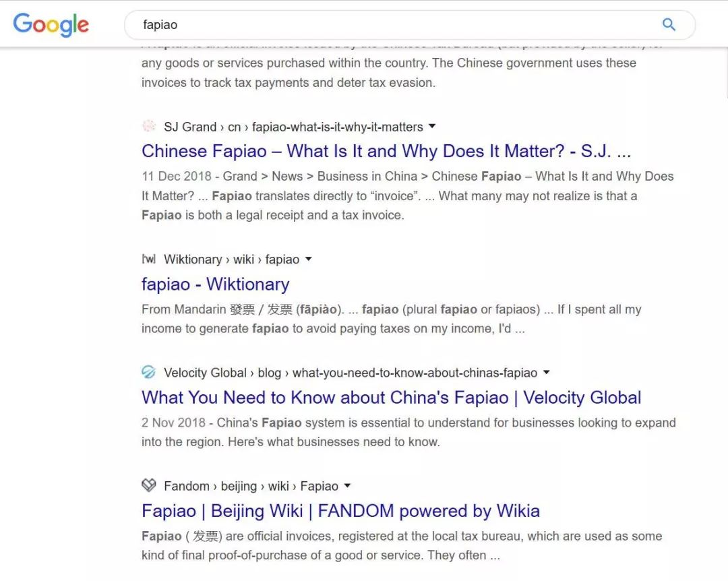Click the Velocity Global blog breadcrumb text
The width and height of the screenshot is (728, 581).
click(351, 373)
